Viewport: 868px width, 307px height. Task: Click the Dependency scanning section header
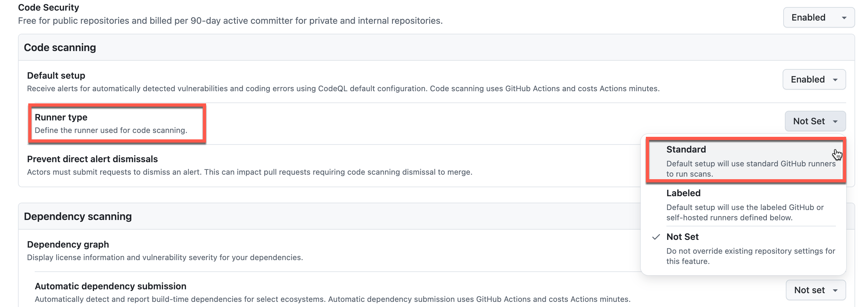pyautogui.click(x=77, y=216)
